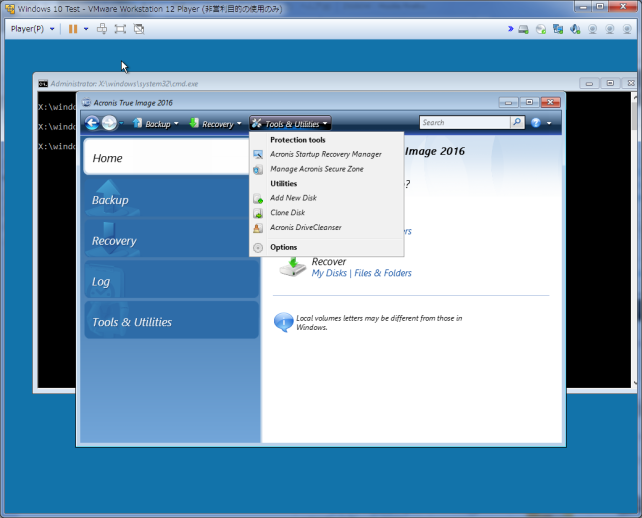Click VMware network adapter device icon
Screen dimensions: 642x518
point(558,29)
